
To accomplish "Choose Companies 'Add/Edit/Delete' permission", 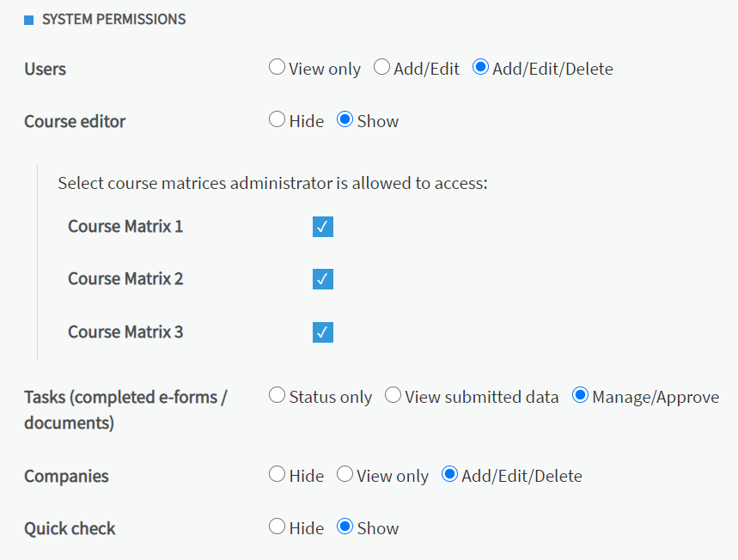I will (x=449, y=474).
